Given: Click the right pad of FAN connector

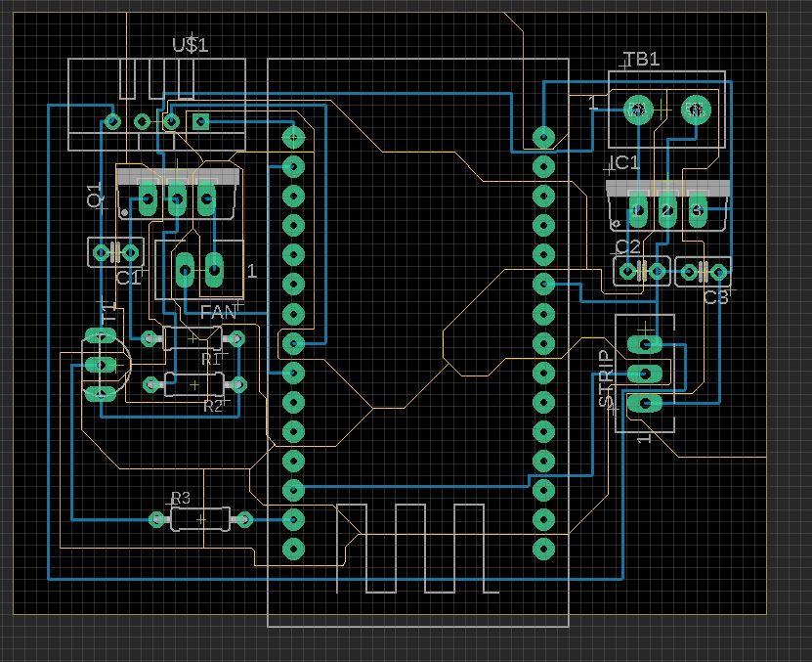Looking at the screenshot, I should (x=214, y=270).
